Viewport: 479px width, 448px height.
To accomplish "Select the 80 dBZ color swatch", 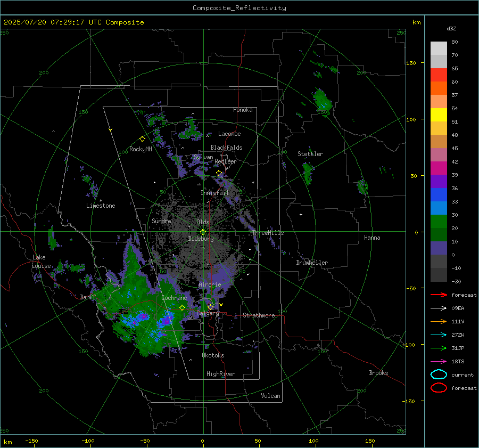I will 439,48.
